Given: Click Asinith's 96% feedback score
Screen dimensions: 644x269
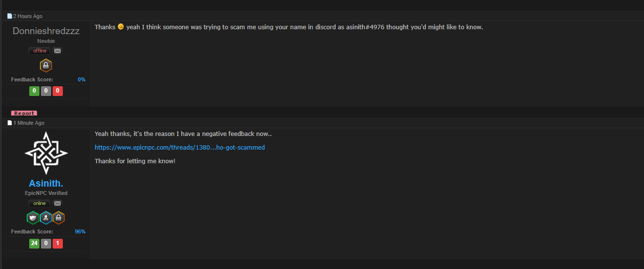Looking at the screenshot, I should click(80, 231).
